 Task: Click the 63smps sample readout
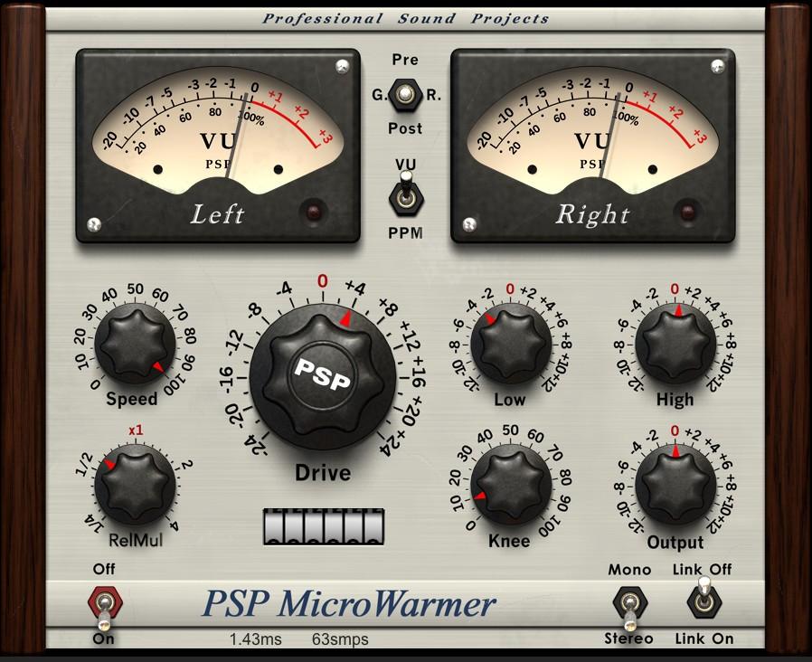[340, 639]
